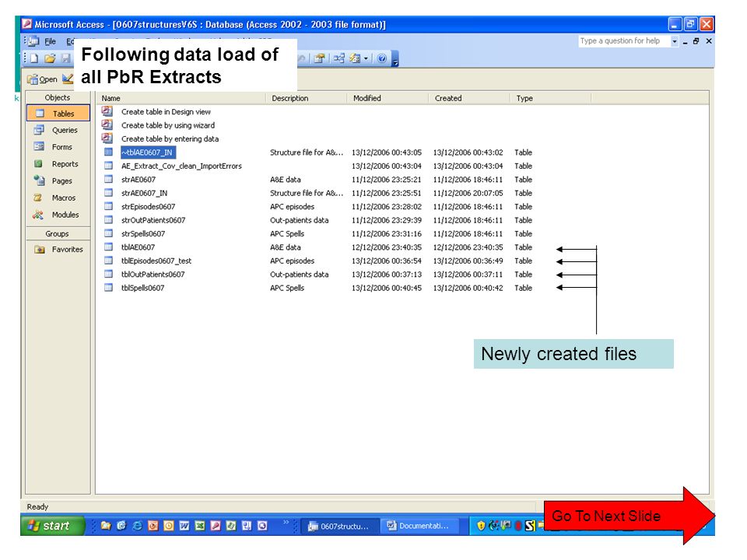
Task: Select AE_Extract_Cov_clean_ImportErrors table name
Action: pos(181,166)
